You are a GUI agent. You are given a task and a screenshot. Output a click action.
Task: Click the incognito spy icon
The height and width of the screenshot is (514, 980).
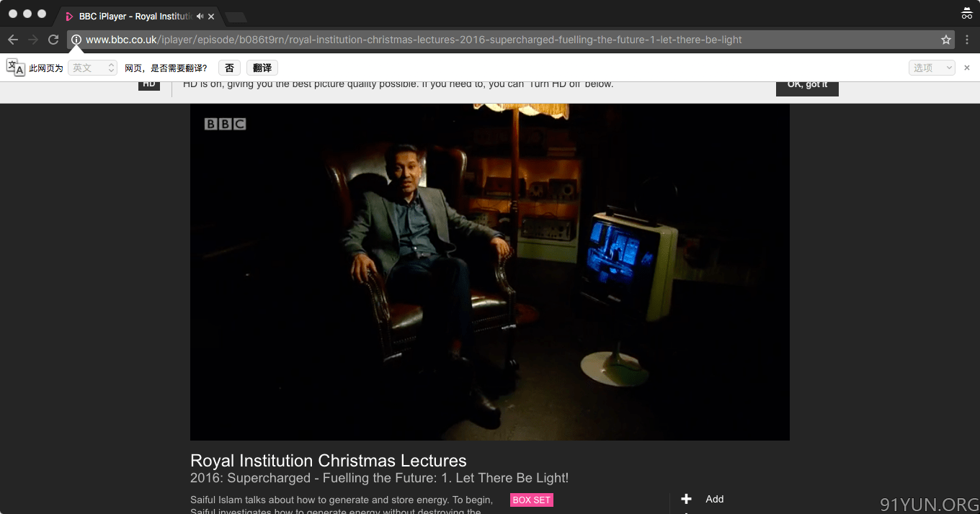(x=967, y=13)
